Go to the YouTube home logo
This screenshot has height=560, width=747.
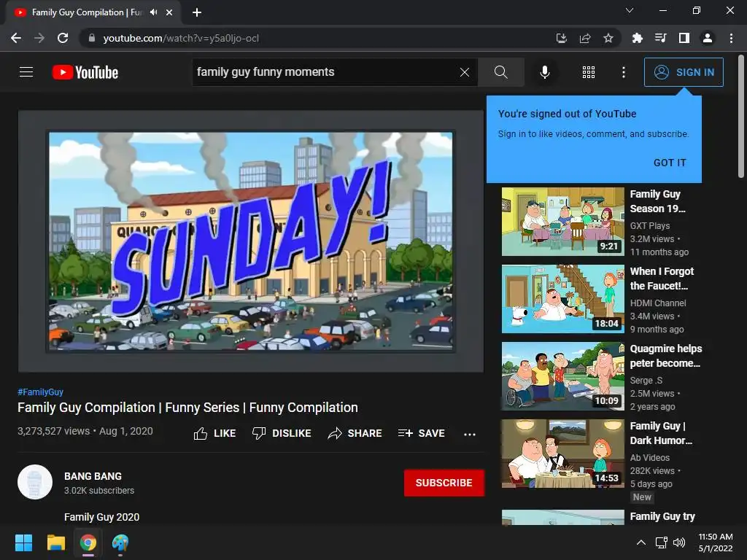[x=85, y=72]
